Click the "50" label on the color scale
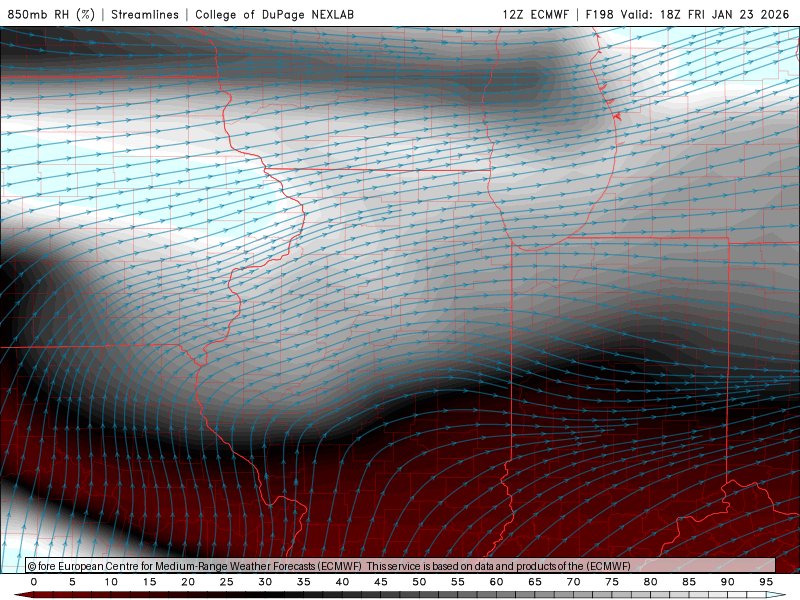800x600 pixels. click(x=419, y=582)
